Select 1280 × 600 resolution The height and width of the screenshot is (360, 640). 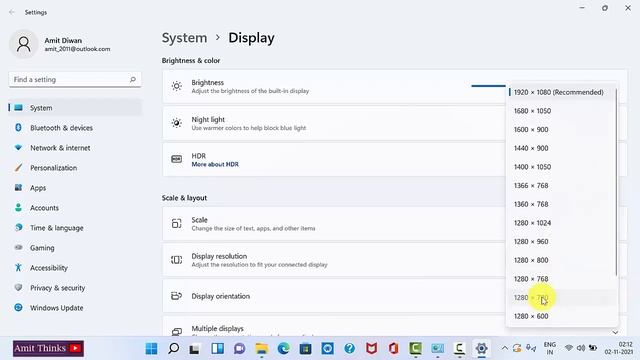(x=561, y=316)
